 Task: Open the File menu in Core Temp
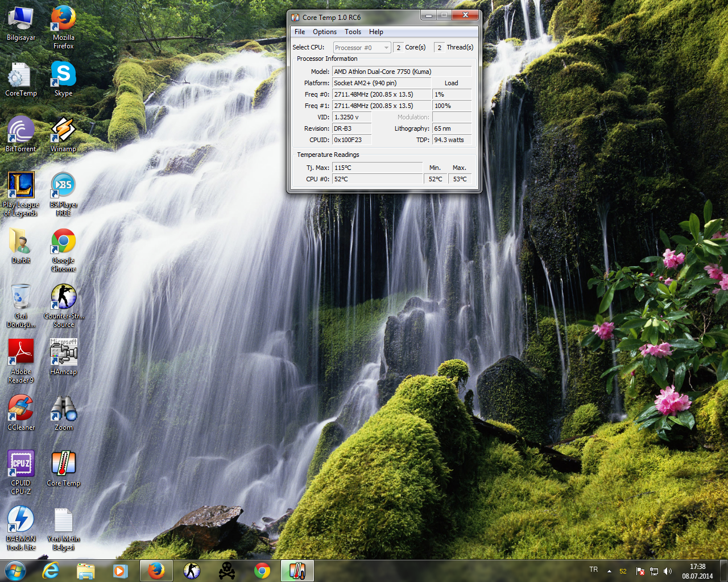click(x=300, y=32)
